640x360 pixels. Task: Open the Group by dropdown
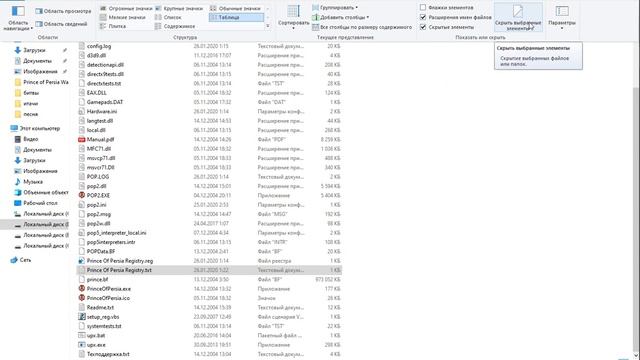click(335, 8)
